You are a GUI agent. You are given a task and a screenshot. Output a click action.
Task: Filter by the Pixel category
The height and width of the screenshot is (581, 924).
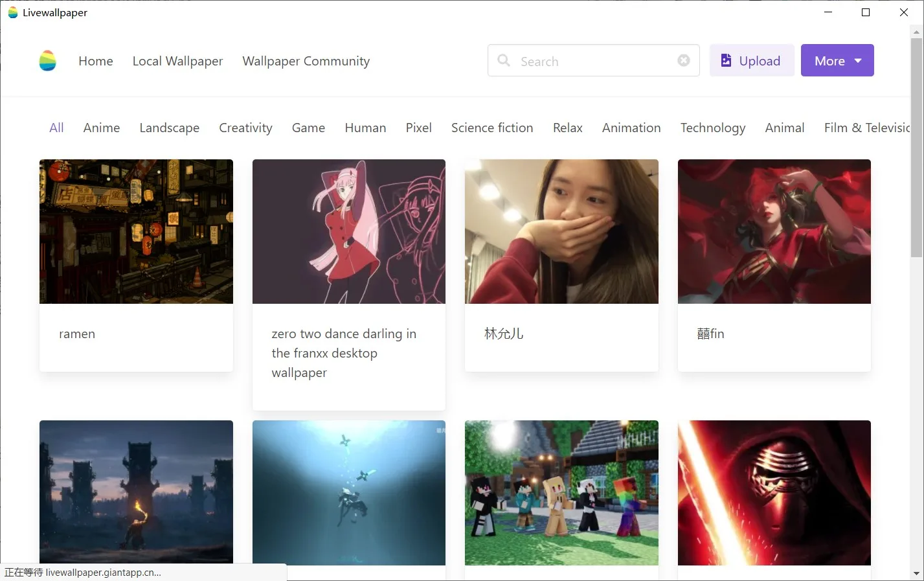(x=418, y=128)
